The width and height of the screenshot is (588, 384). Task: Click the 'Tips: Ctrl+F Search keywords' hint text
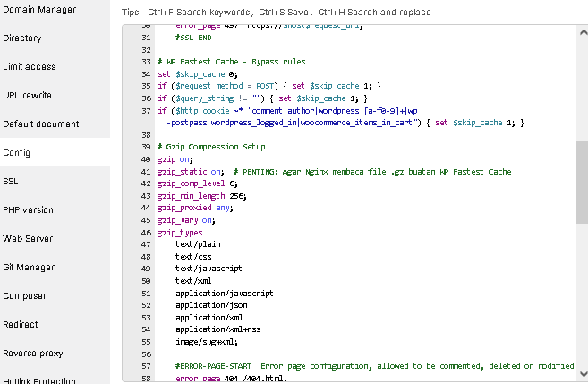277,13
